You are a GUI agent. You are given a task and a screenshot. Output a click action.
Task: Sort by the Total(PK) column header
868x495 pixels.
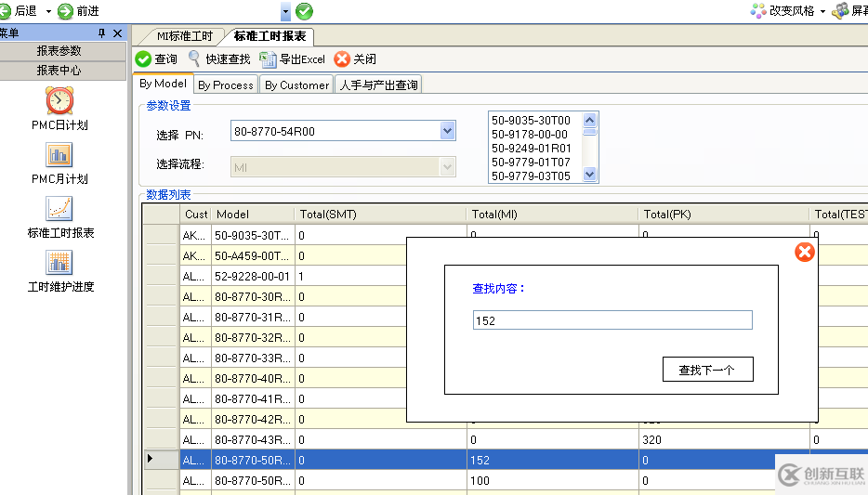(x=724, y=214)
